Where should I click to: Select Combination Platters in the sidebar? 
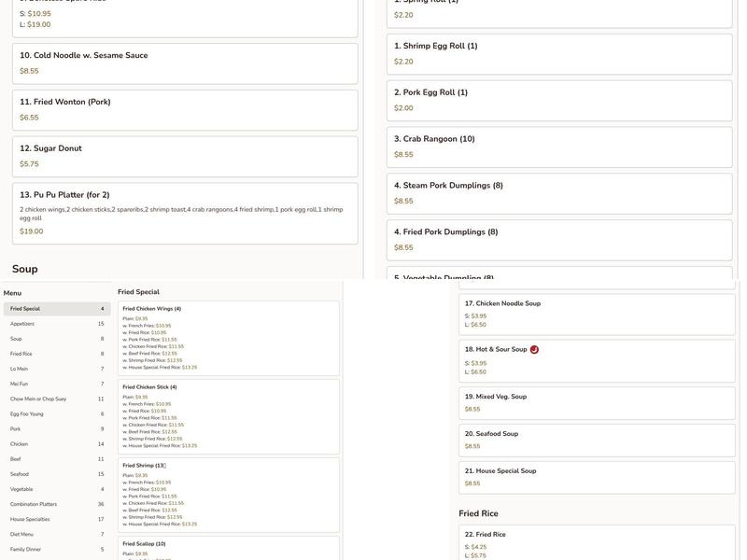pos(56,504)
